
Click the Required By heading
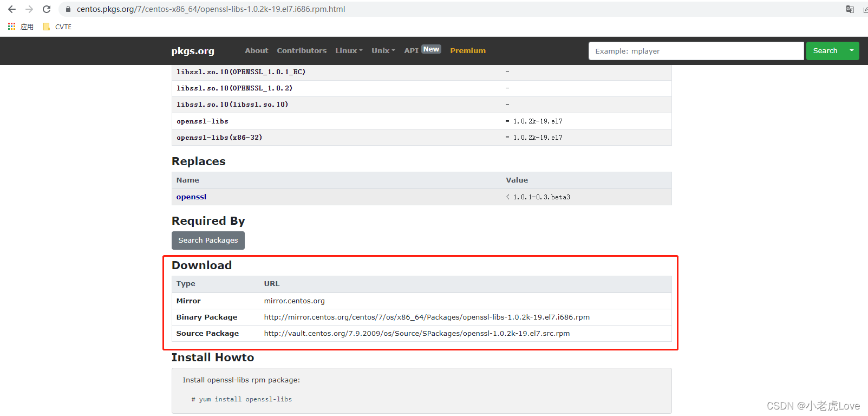point(208,221)
